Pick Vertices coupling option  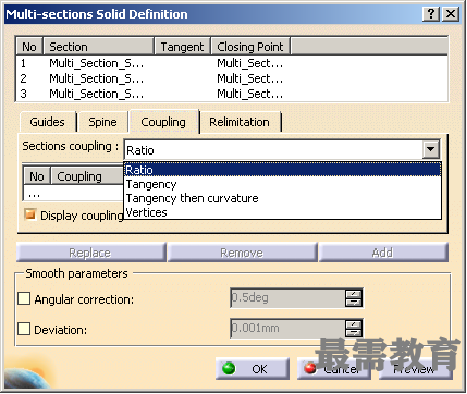(283, 213)
